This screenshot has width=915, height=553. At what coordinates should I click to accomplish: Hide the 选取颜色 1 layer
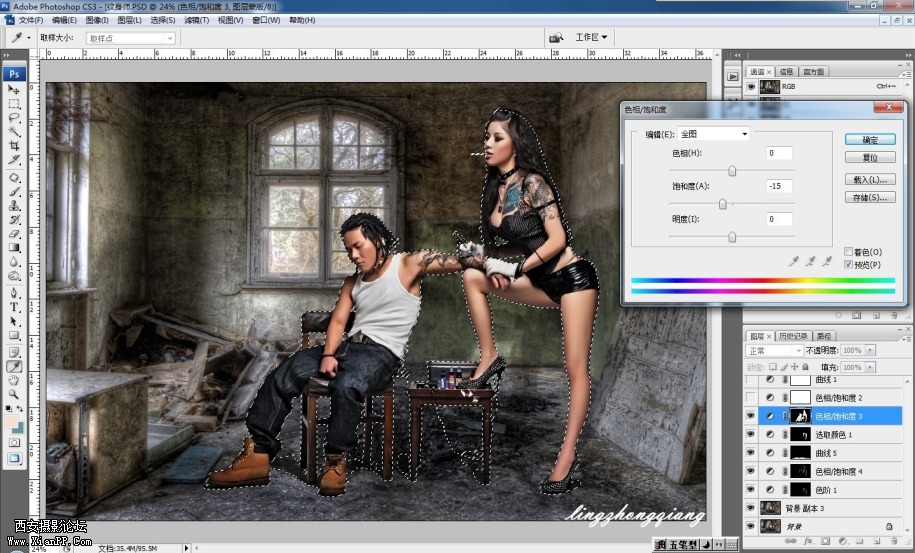point(752,435)
